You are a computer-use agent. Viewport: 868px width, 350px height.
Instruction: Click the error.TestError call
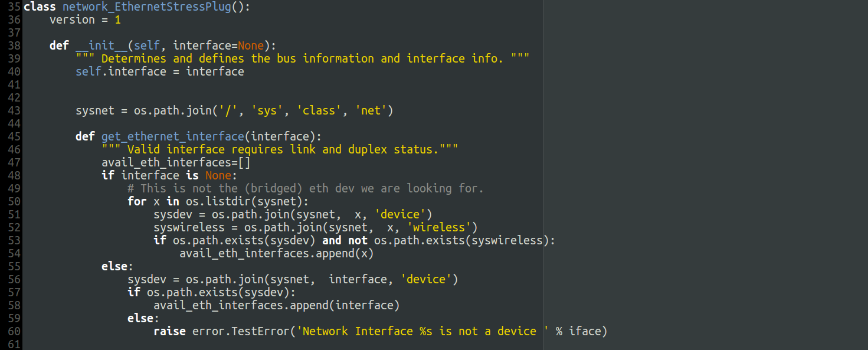point(241,332)
